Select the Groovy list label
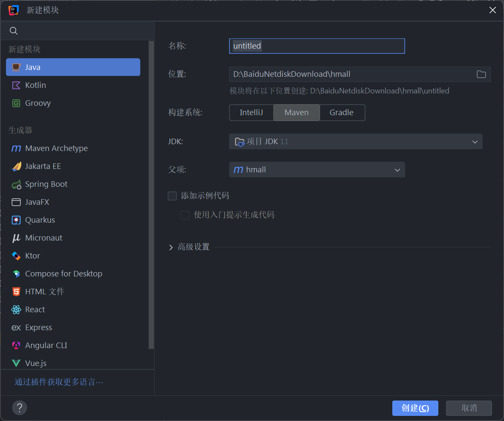 (38, 103)
